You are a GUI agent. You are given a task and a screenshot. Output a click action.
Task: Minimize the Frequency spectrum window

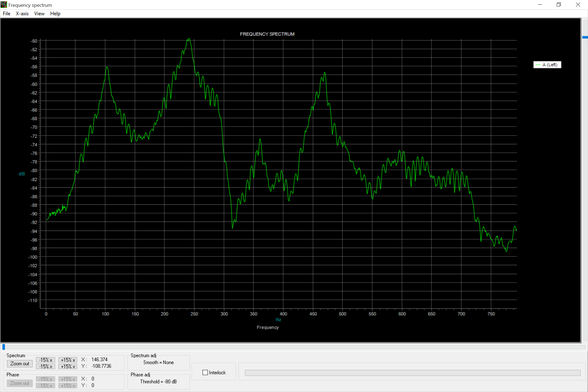[540, 5]
